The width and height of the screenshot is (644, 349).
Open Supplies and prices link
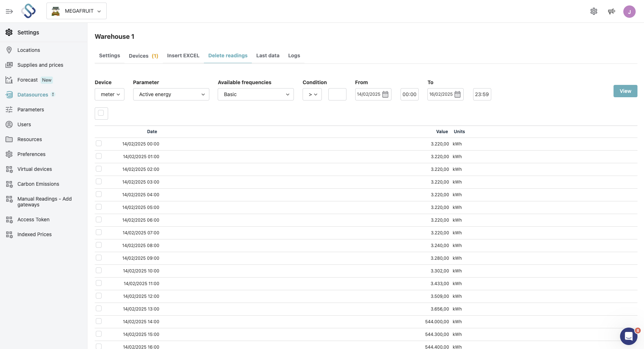pos(40,65)
